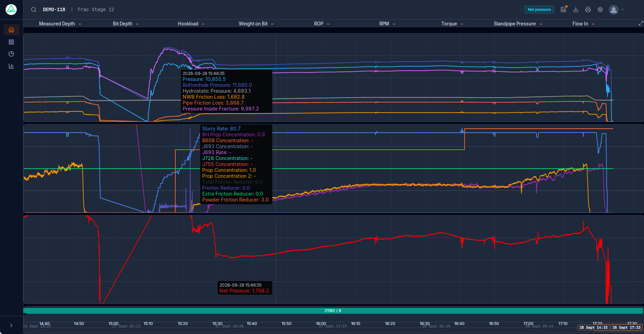Click Prop Concentration 1.0 tooltip line

(229, 170)
